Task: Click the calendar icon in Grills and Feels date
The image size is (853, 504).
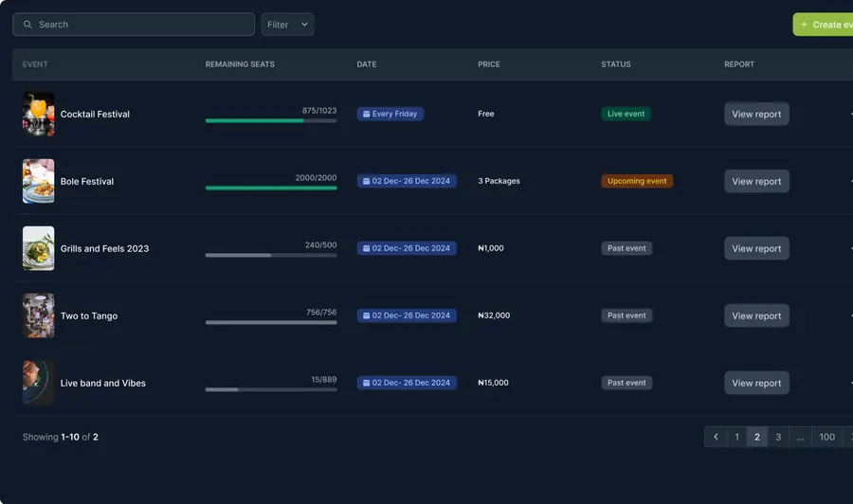Action: [x=366, y=248]
